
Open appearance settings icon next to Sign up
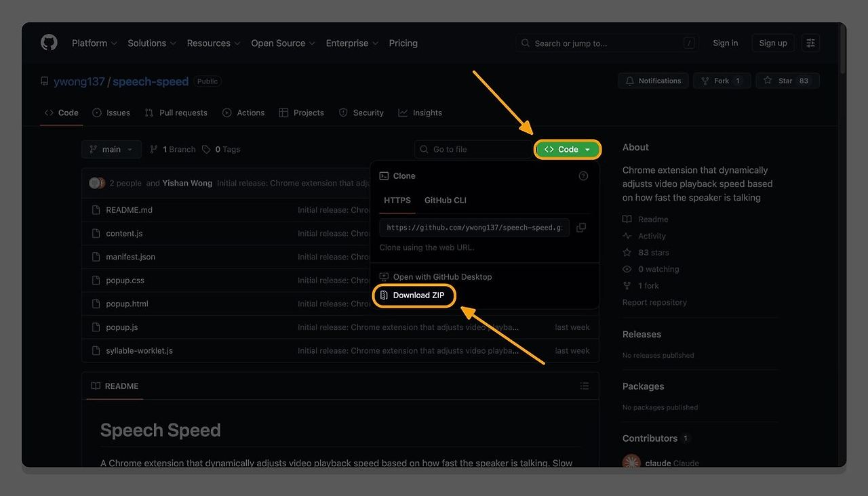point(810,43)
